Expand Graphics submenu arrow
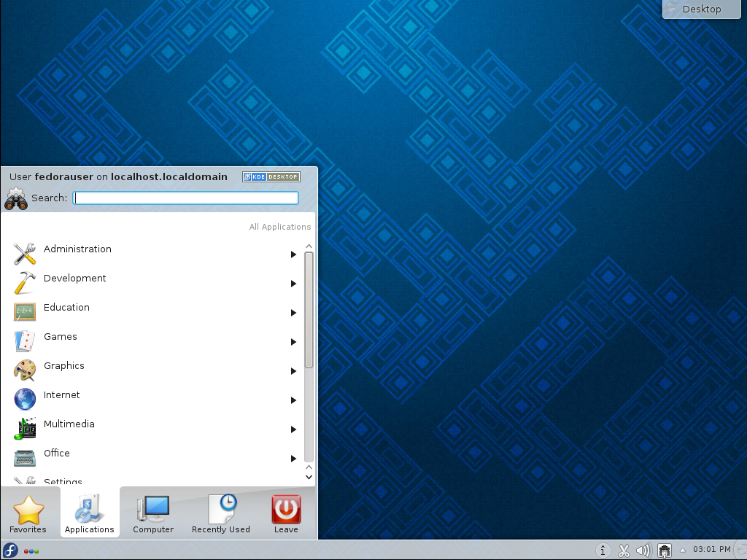 pyautogui.click(x=293, y=371)
